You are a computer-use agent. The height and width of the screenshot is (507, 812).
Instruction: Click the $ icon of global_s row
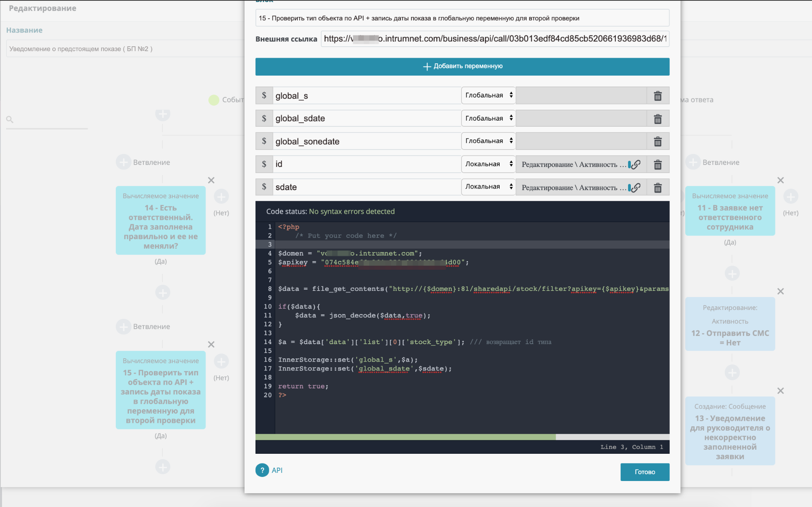[264, 95]
